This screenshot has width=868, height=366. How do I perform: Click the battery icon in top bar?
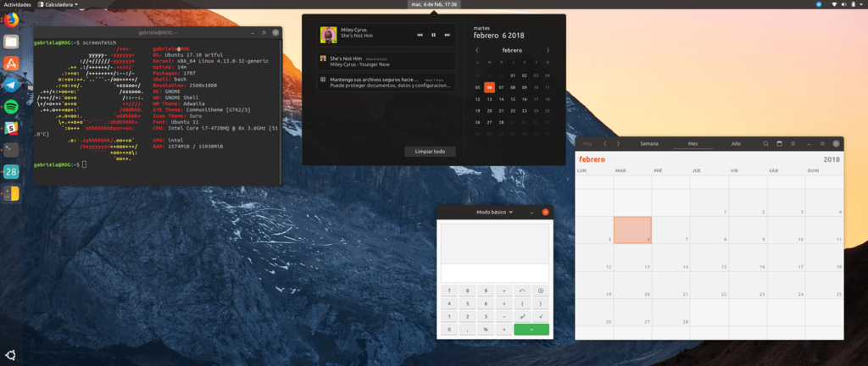point(853,4)
